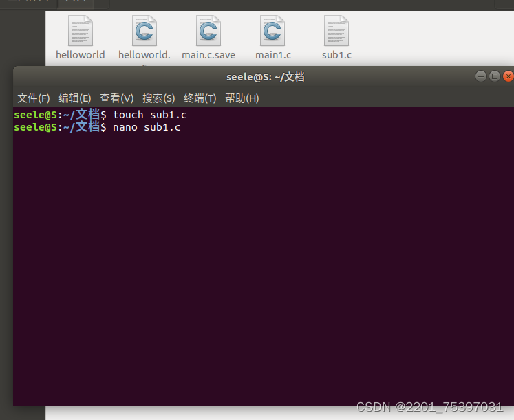The image size is (514, 420).
Task: Select the main1.c file icon
Action: click(272, 31)
